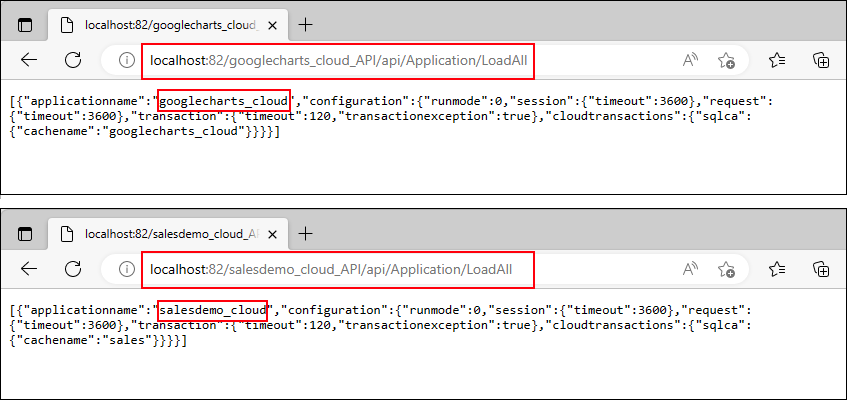Add salesdemo page to favorites
Screen dimensions: 847x400
727,269
